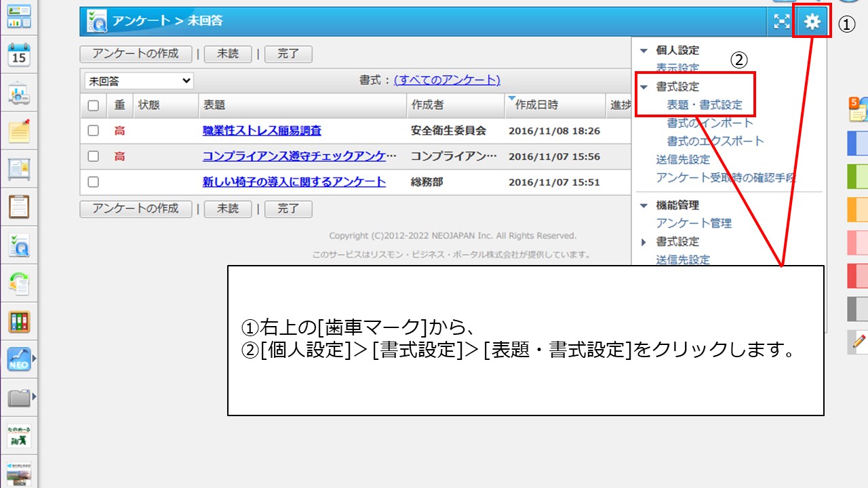The width and height of the screenshot is (868, 488).
Task: Open the 未回答 status dropdown
Action: click(138, 80)
